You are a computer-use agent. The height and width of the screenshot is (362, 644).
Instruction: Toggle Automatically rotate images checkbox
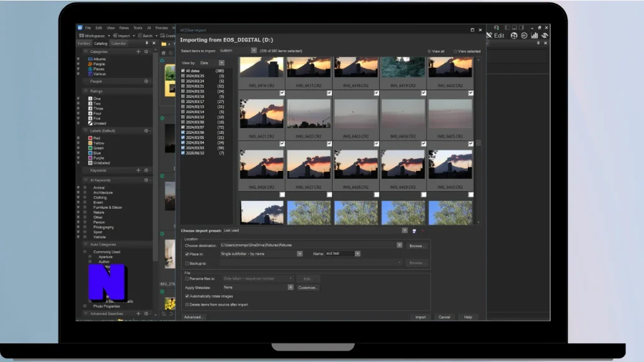[187, 296]
